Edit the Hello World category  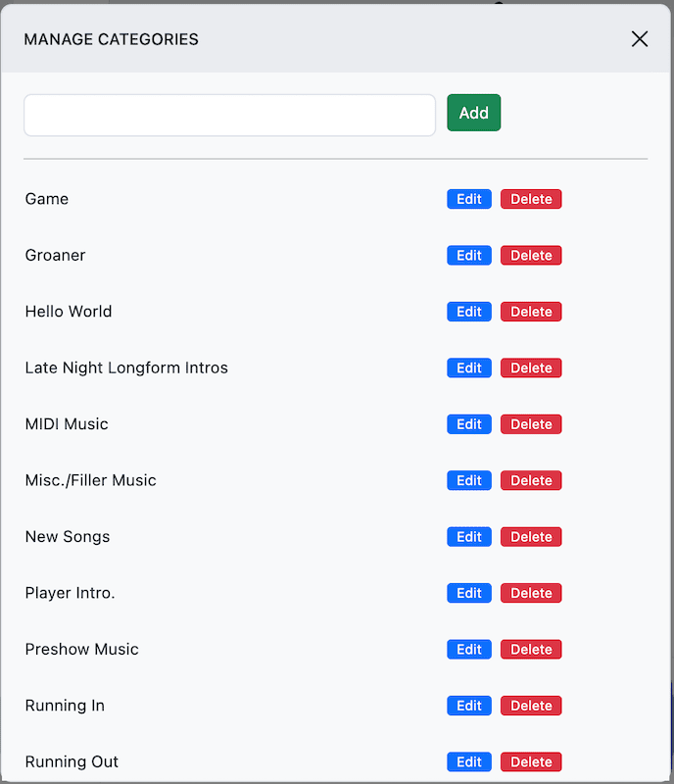click(468, 312)
